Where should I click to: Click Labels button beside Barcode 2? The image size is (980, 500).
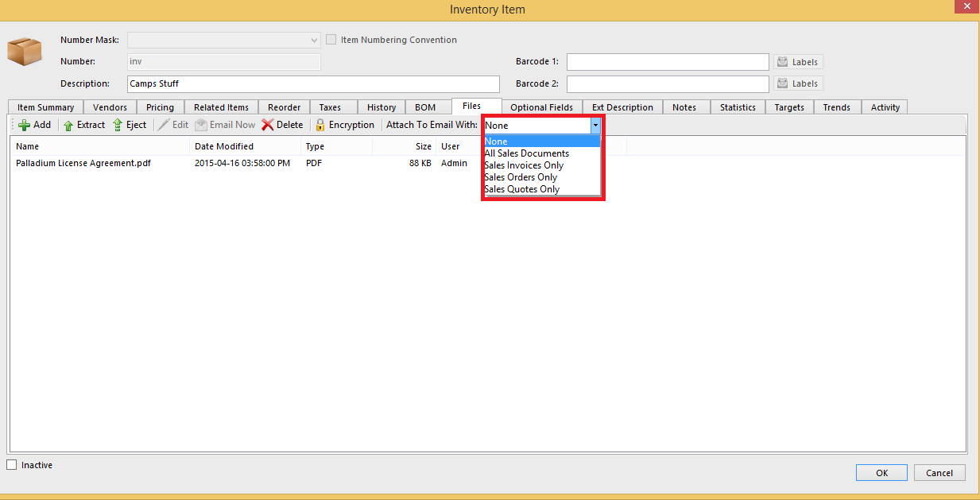point(798,83)
